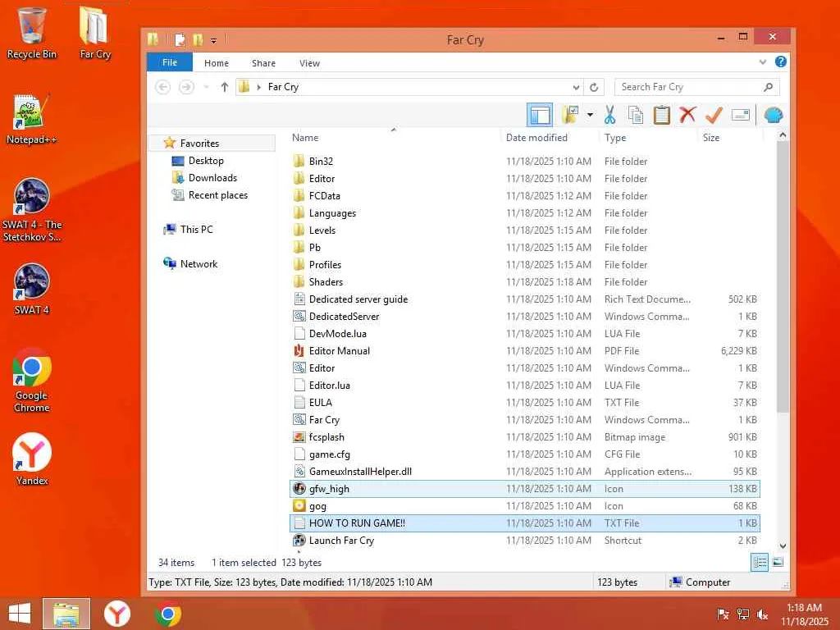The height and width of the screenshot is (630, 840).
Task: Toggle the navigation pane toolbar button
Action: (540, 115)
